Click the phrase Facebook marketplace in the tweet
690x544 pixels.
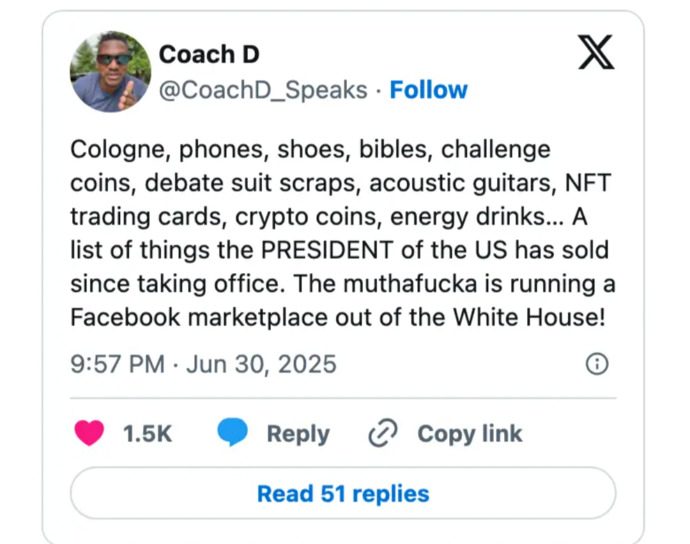point(199,317)
